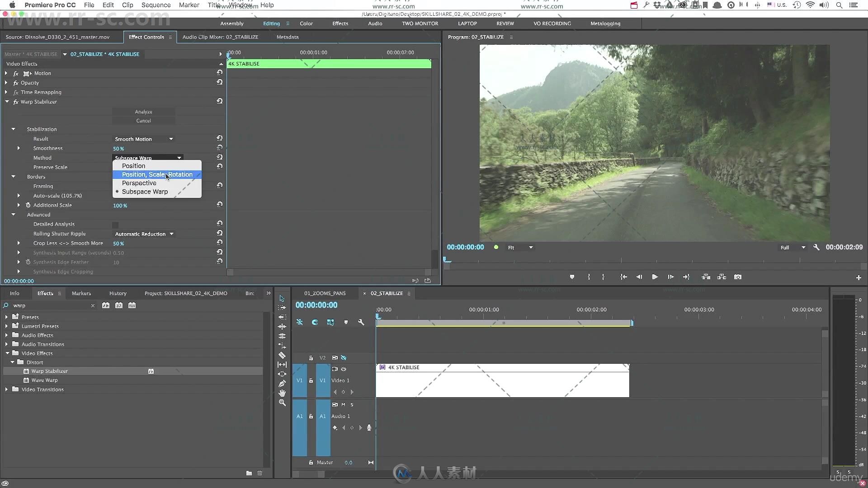Screen dimensions: 868x488
Task: Collapse the Distort folder
Action: tap(13, 362)
